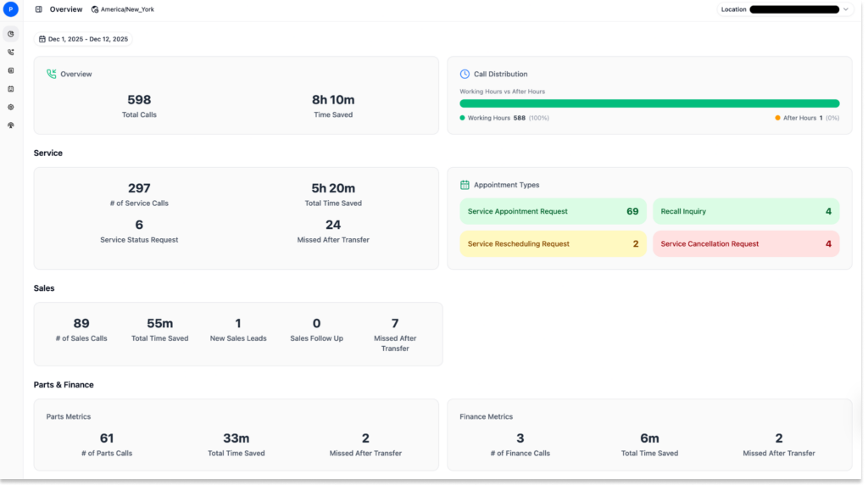Viewport: 868px width, 485px height.
Task: Open the pie chart dashboard sidebar icon
Action: (x=11, y=34)
